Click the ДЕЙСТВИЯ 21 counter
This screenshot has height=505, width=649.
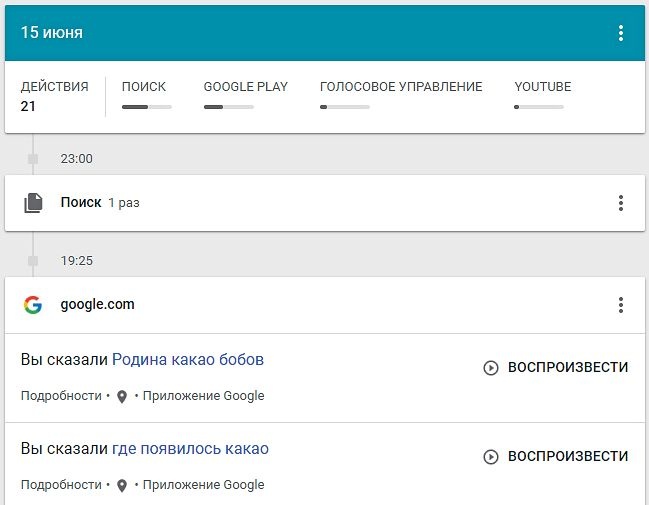[54, 96]
